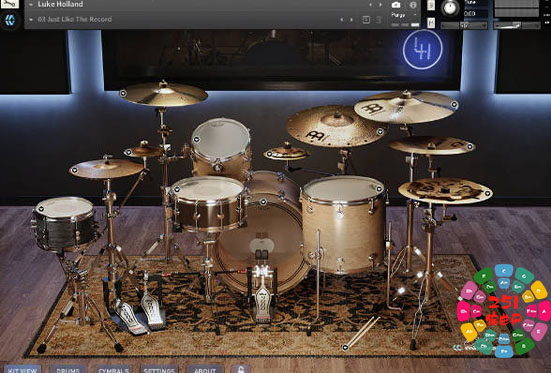Click the volume slider in the header
The width and height of the screenshot is (551, 373).
tap(517, 25)
